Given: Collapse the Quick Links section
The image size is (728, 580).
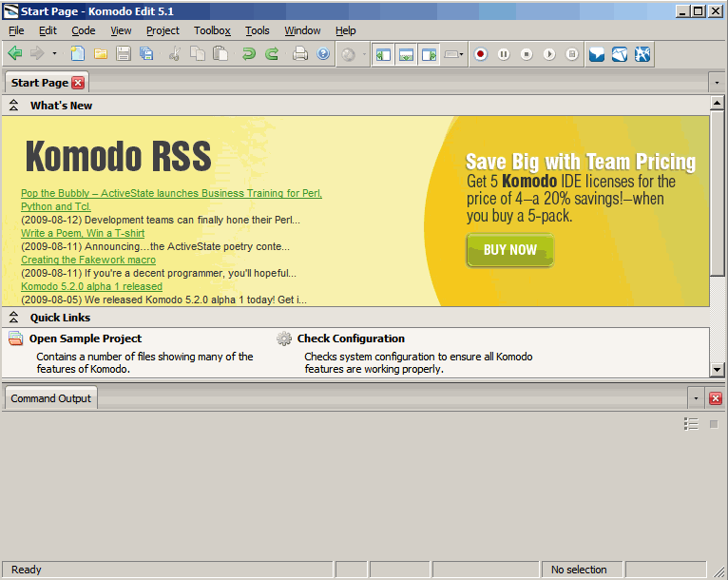Looking at the screenshot, I should 14,318.
